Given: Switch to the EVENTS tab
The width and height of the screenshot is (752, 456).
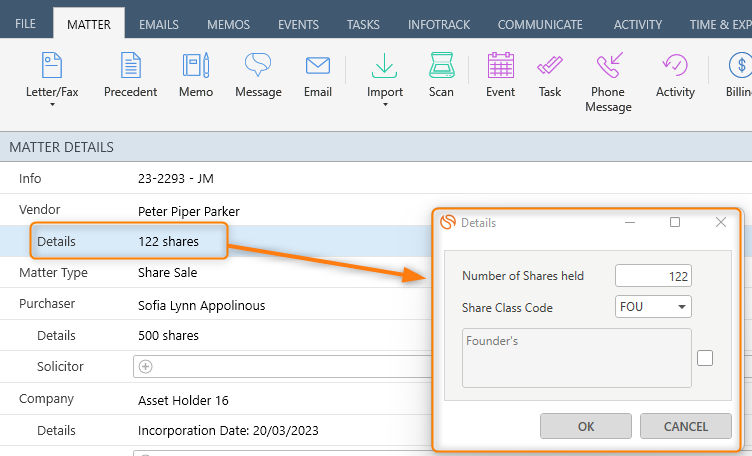Looking at the screenshot, I should [298, 24].
